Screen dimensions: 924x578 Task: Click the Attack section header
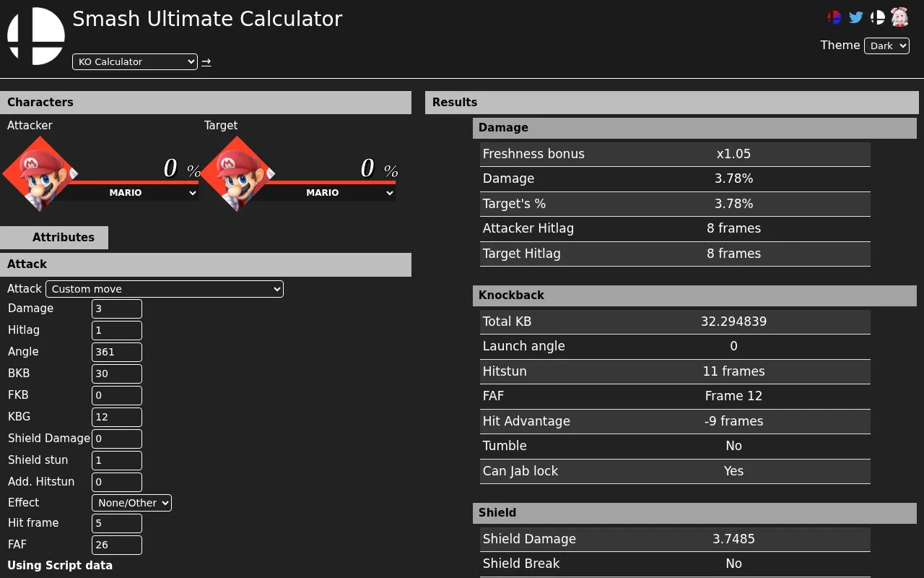pyautogui.click(x=206, y=264)
